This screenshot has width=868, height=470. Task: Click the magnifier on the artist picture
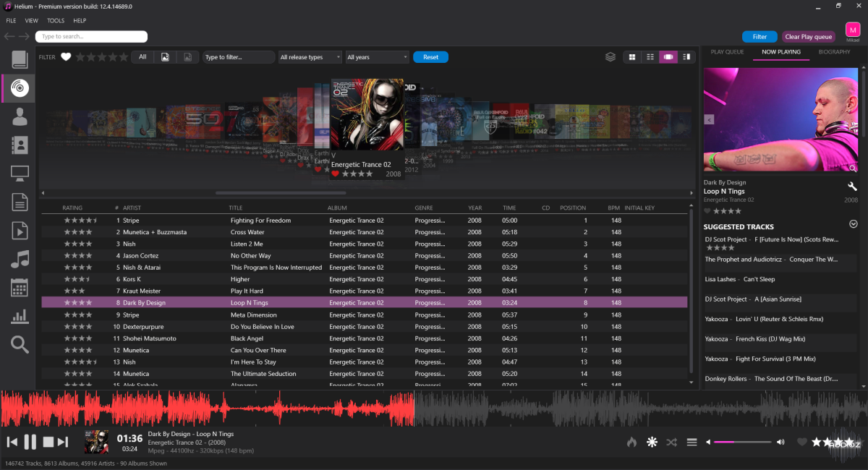(x=853, y=168)
